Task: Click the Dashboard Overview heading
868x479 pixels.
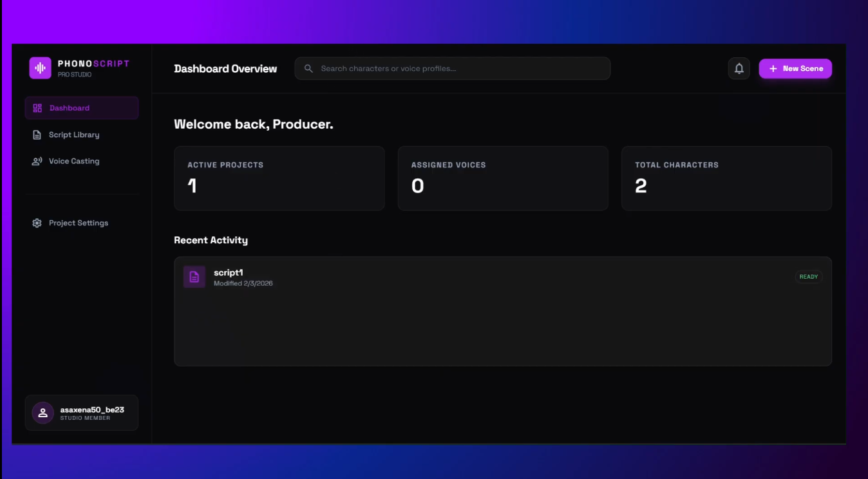Action: 225,69
